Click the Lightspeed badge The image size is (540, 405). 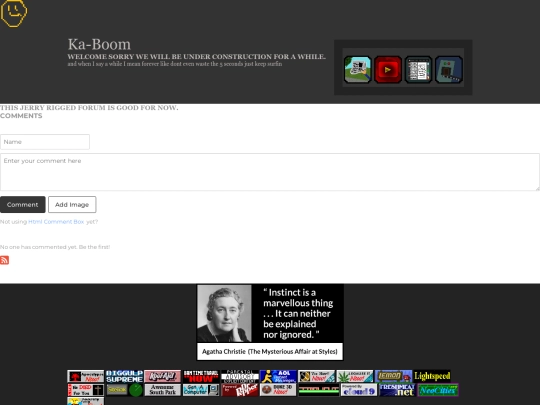coord(432,376)
